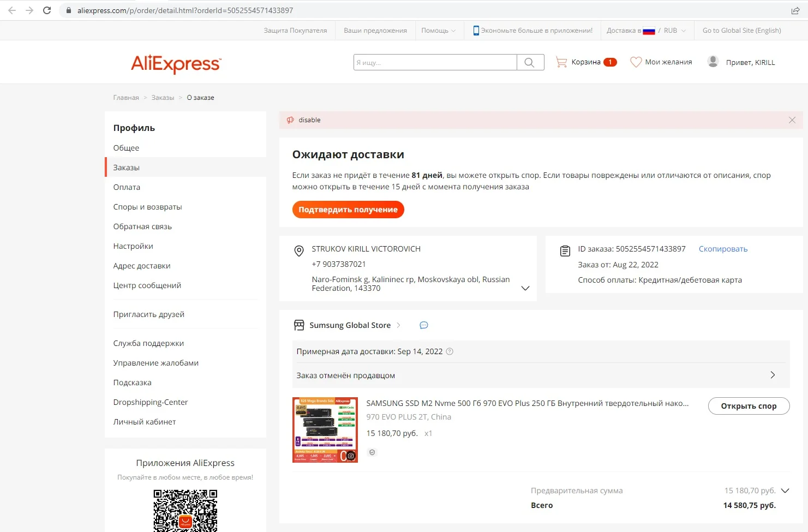Click the phone number '+7 9037387021'
The height and width of the screenshot is (532, 808).
[x=339, y=264]
